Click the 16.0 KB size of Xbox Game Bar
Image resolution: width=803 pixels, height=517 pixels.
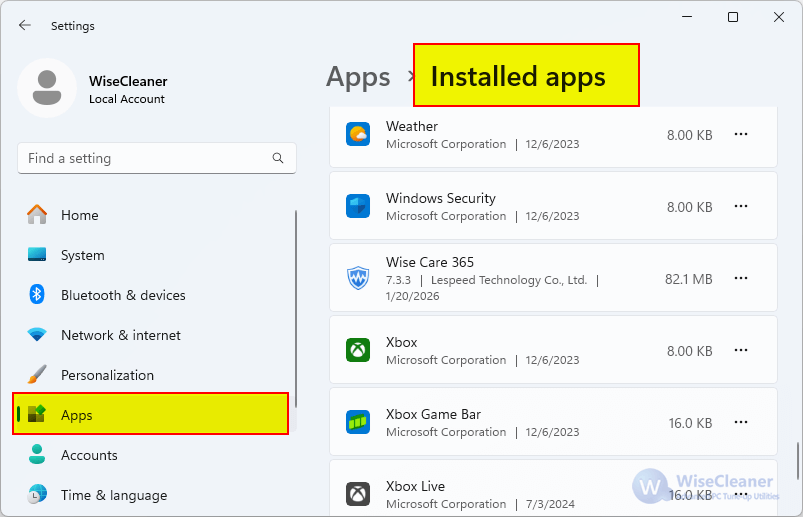(690, 423)
